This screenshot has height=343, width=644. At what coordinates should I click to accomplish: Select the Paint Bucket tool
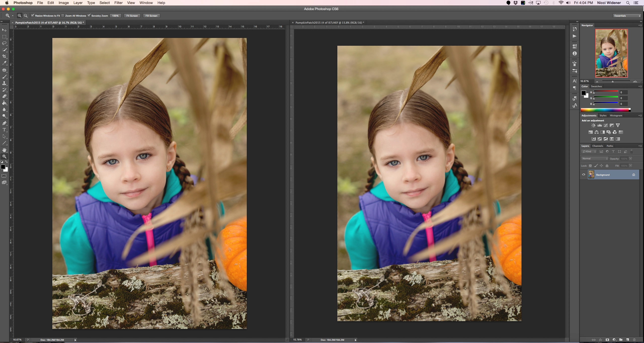[4, 103]
